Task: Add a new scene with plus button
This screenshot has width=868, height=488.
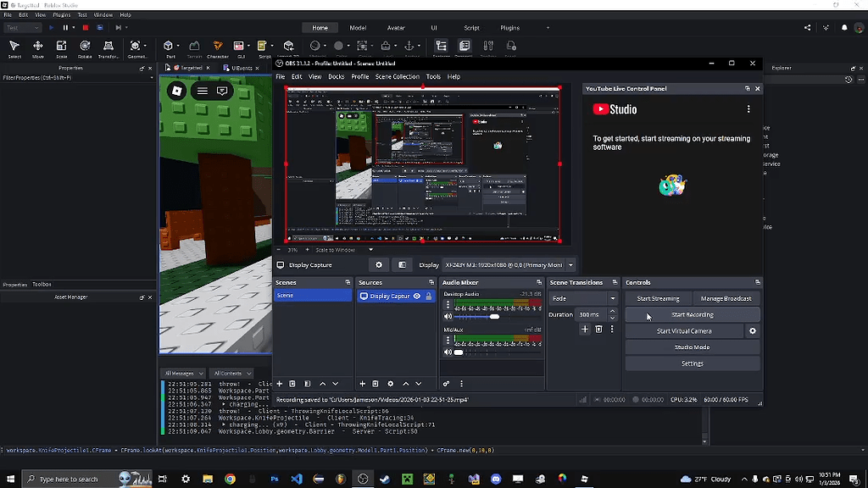Action: tap(280, 384)
